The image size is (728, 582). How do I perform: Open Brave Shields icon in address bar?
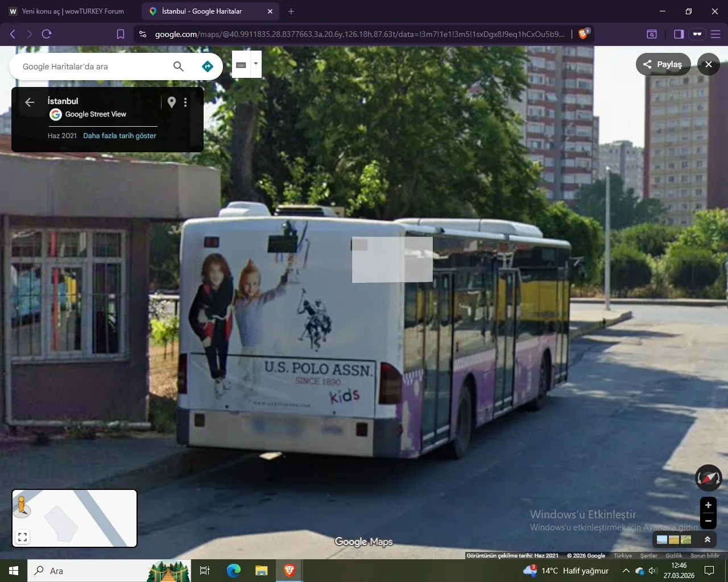click(583, 34)
